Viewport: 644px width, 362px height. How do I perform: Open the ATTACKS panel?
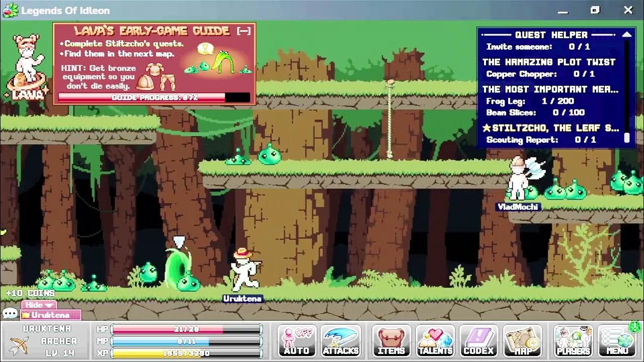[341, 341]
